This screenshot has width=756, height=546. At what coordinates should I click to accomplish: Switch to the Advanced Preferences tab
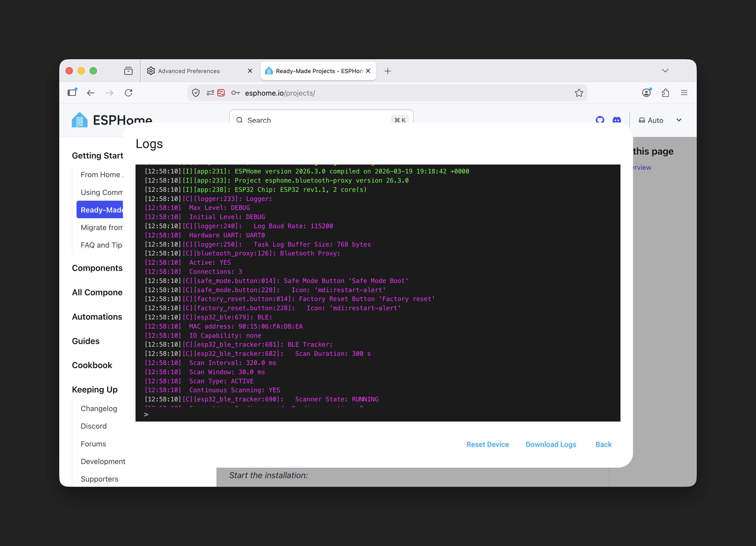[x=189, y=71]
